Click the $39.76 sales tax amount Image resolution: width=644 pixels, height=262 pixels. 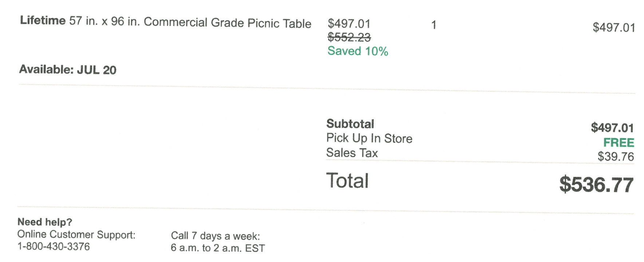(x=616, y=157)
